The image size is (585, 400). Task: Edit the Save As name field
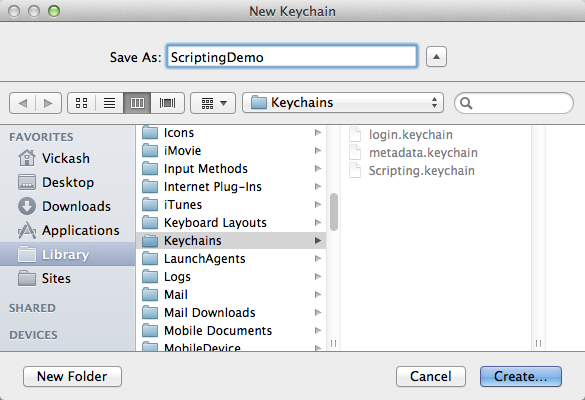(x=292, y=57)
